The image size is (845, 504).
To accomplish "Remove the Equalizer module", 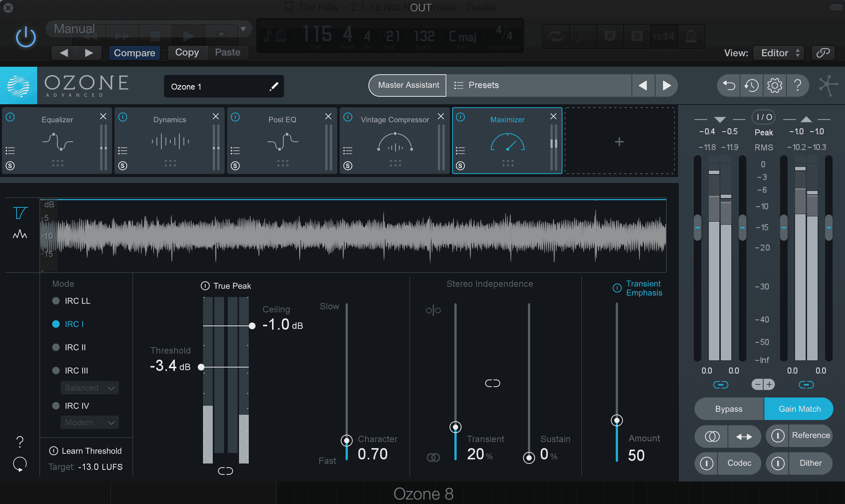I will coord(103,117).
